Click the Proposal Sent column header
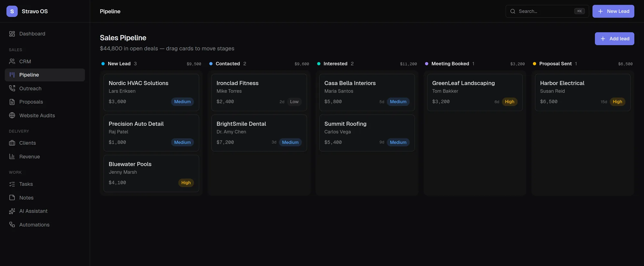 pyautogui.click(x=555, y=64)
